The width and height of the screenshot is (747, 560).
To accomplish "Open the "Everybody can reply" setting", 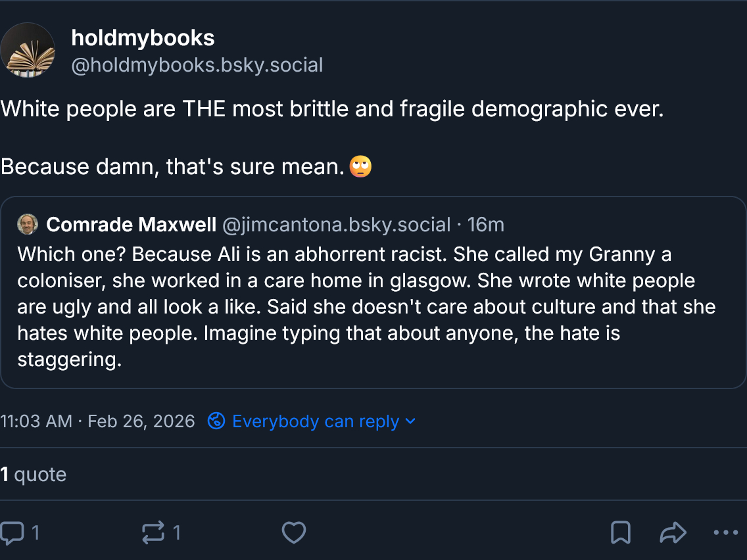I will pyautogui.click(x=316, y=421).
